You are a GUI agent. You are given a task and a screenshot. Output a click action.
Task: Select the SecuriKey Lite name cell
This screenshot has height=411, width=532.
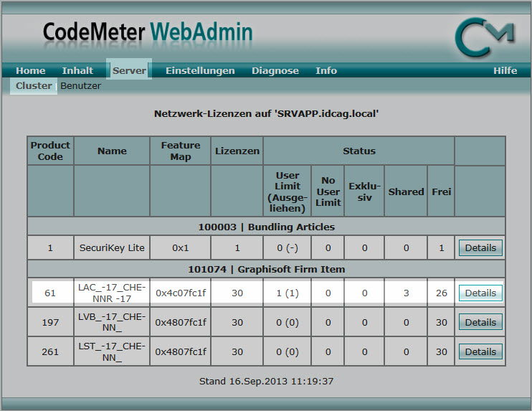(112, 247)
